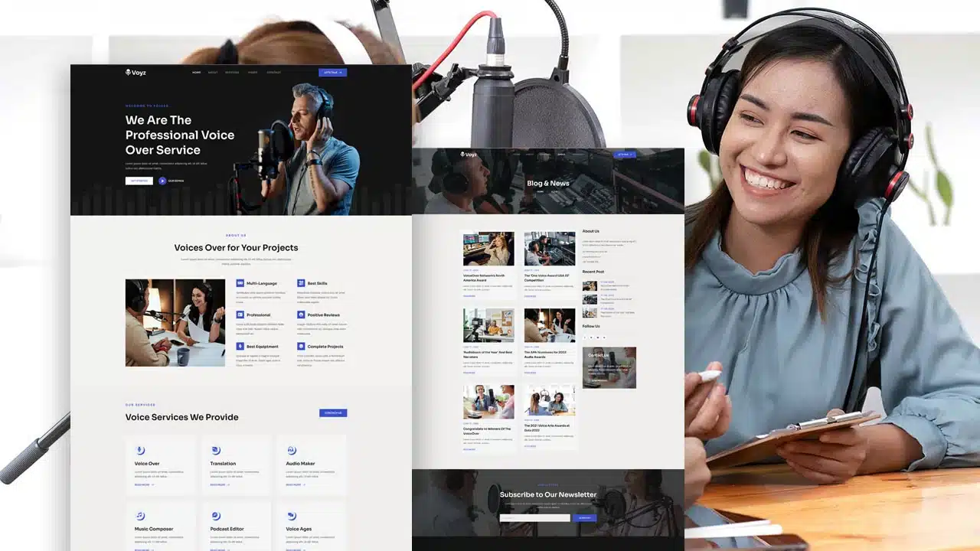Select the Best Equipment feature icon

coord(240,346)
